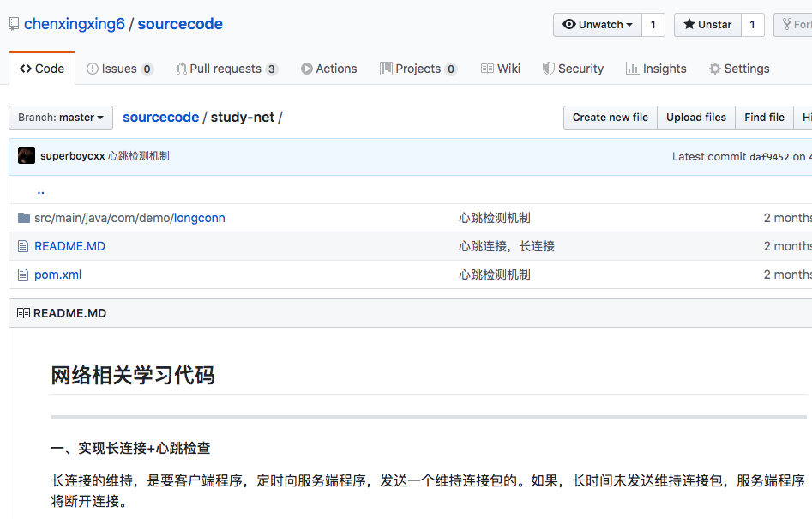The image size is (812, 519).
Task: Click the repository book icon beside chenxingxing6
Action: click(14, 24)
